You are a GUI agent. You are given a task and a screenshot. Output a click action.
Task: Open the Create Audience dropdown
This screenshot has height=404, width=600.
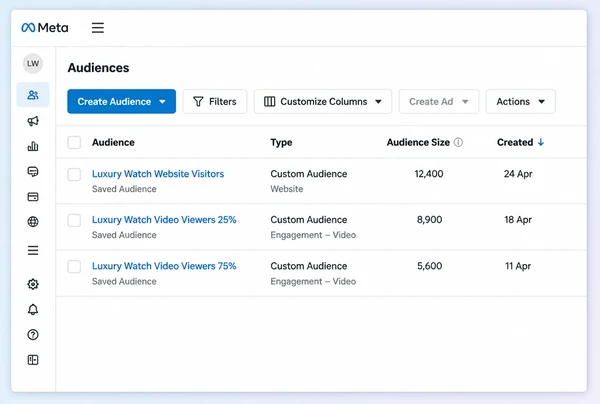coord(121,101)
